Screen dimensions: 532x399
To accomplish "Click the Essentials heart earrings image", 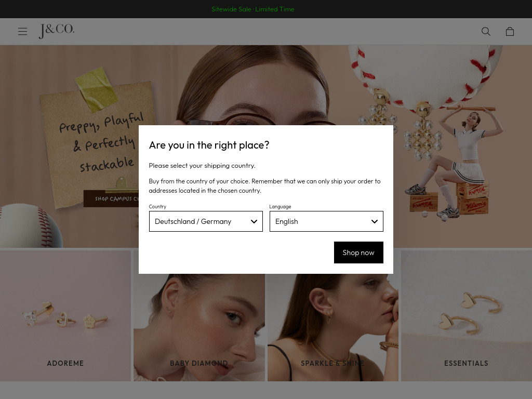I will (466, 312).
